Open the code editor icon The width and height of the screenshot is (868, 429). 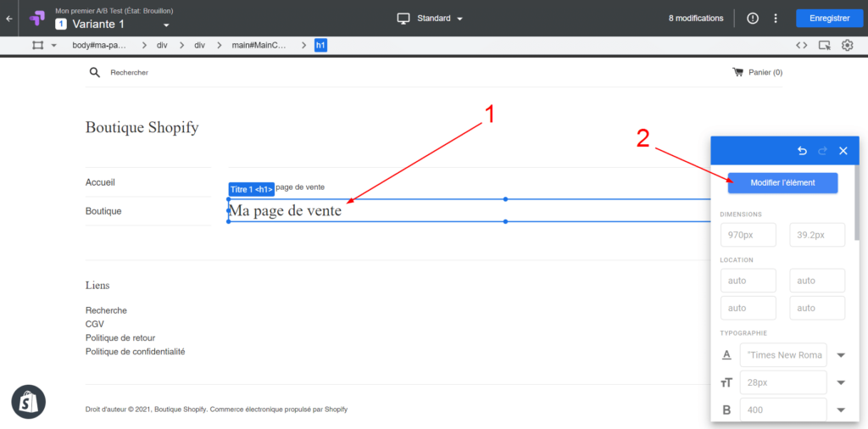801,46
